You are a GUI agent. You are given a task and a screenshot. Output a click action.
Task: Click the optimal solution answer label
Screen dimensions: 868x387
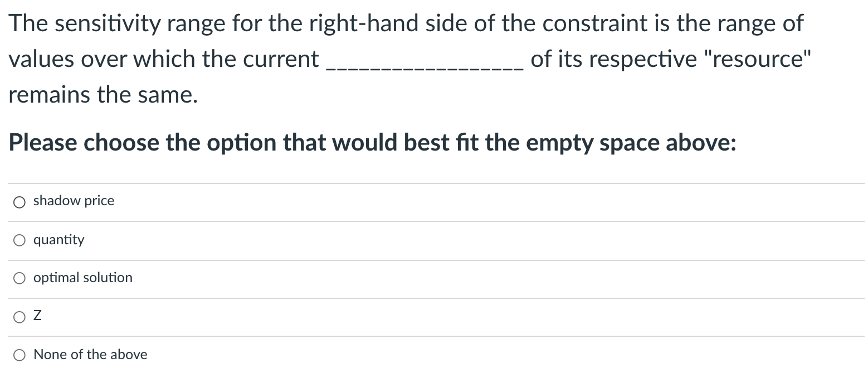[82, 278]
